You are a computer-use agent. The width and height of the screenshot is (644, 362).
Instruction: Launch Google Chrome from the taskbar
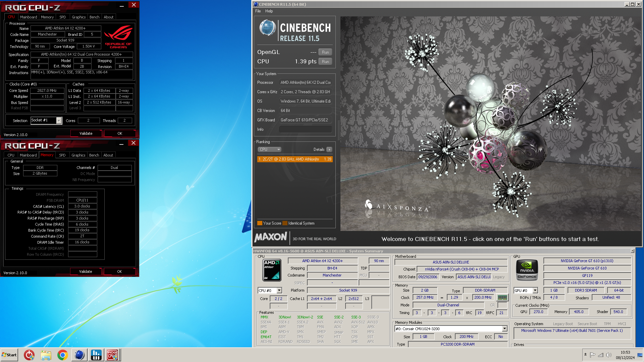click(x=62, y=355)
